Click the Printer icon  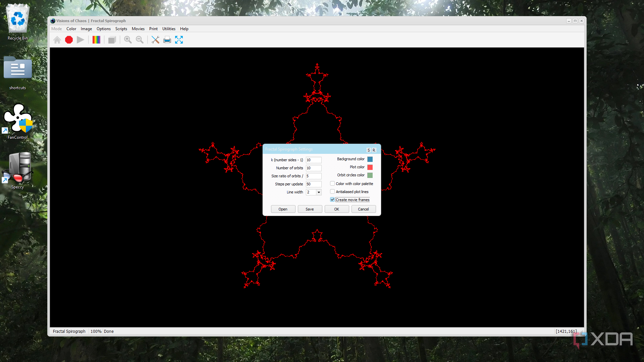point(167,40)
